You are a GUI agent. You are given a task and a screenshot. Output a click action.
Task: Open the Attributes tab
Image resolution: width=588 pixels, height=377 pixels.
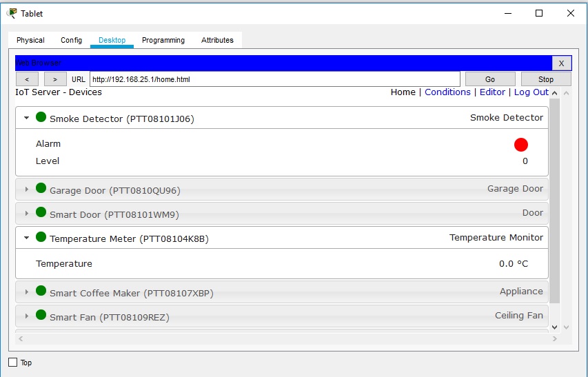point(217,40)
